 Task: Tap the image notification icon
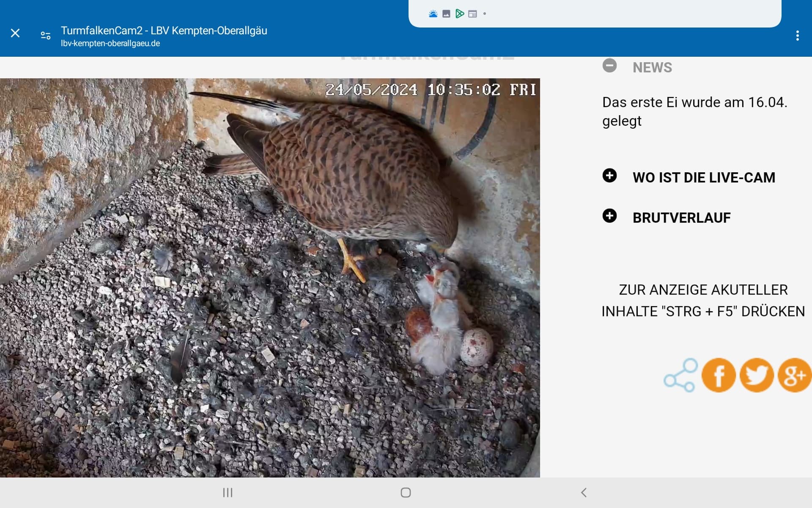(x=446, y=14)
